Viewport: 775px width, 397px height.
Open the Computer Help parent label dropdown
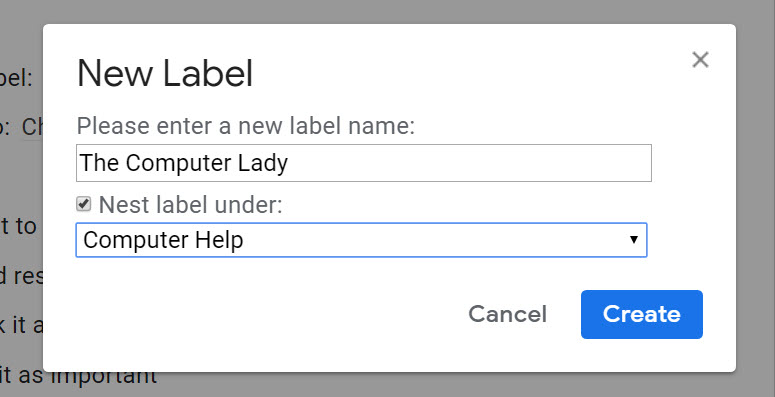tap(361, 240)
